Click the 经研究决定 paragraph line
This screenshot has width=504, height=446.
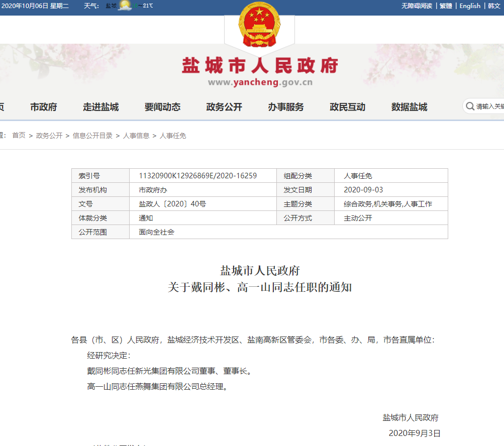[109, 356]
